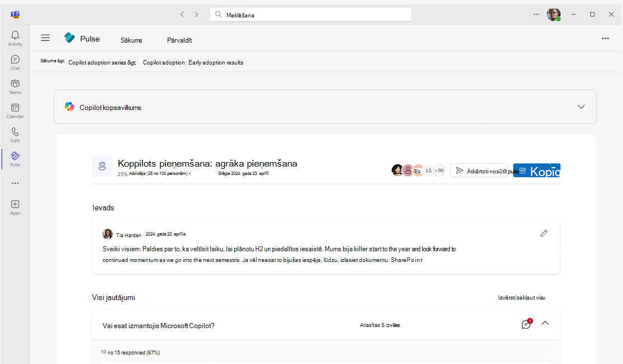Go back with the left arrow
Screen dimensions: 623x364
coord(182,14)
